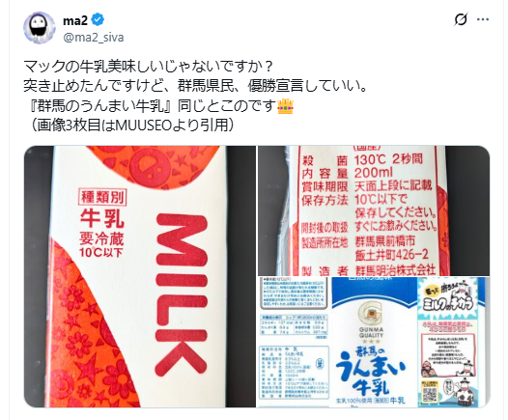Click the ma2 display name
This screenshot has width=508, height=420.
point(75,20)
